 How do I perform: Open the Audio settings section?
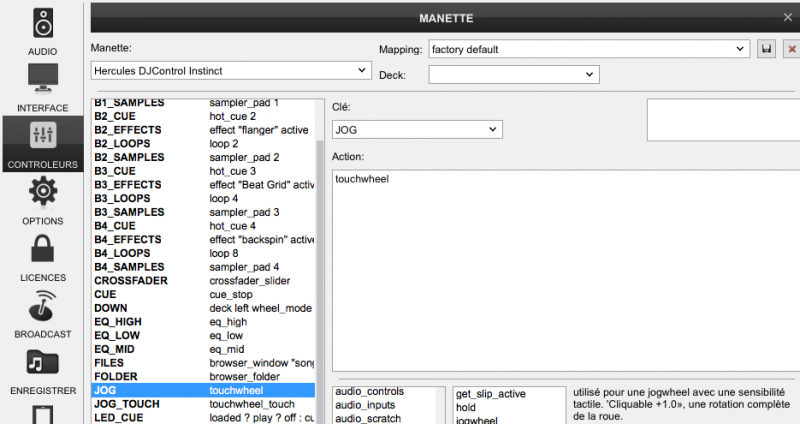pyautogui.click(x=42, y=28)
